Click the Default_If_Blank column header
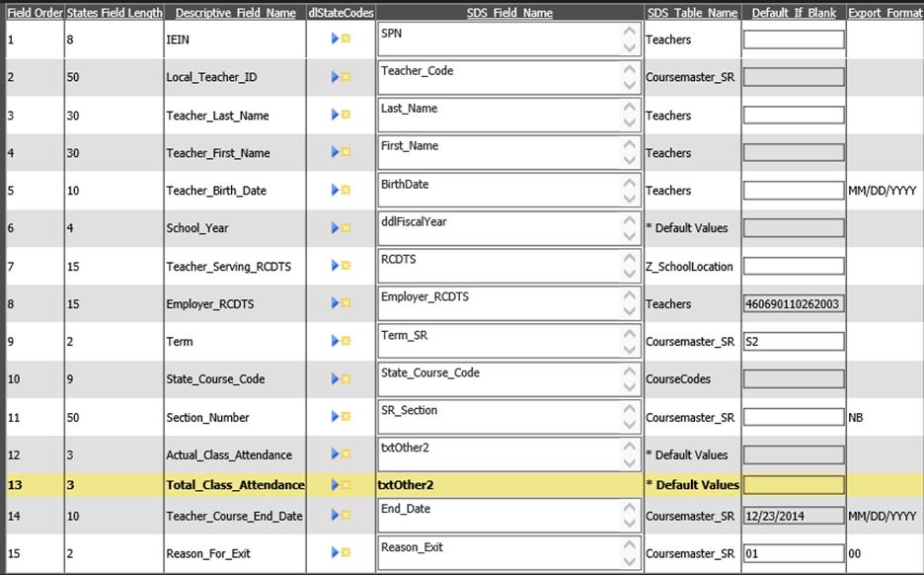The image size is (924, 575). [x=794, y=13]
